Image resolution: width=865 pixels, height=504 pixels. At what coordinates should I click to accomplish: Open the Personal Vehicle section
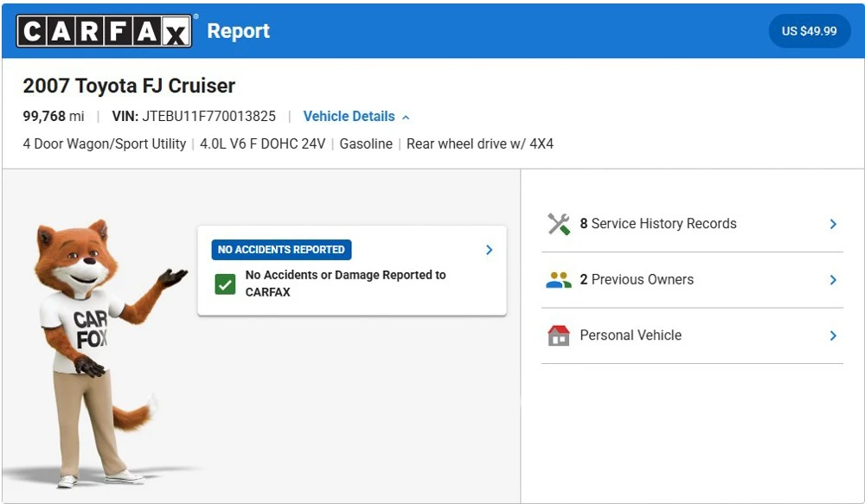692,335
